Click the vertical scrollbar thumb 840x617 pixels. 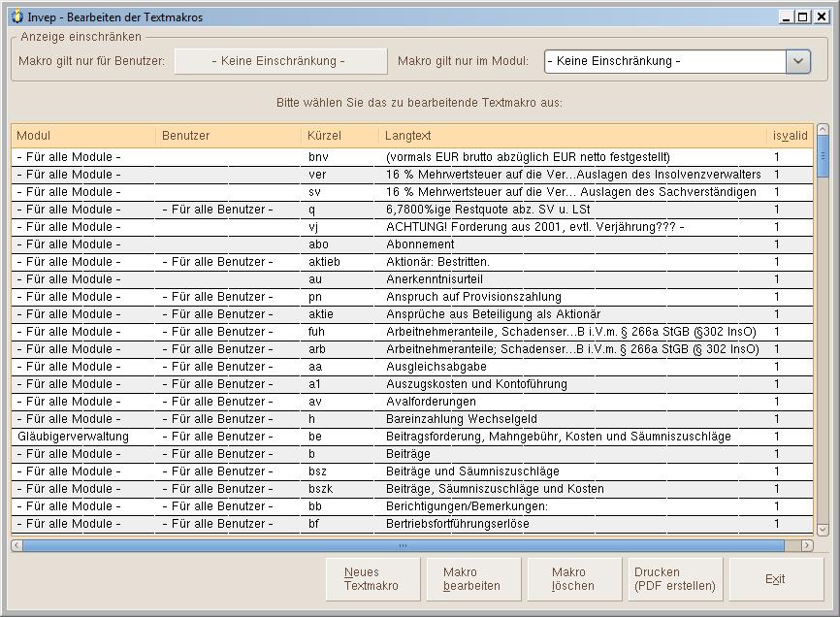(x=823, y=157)
